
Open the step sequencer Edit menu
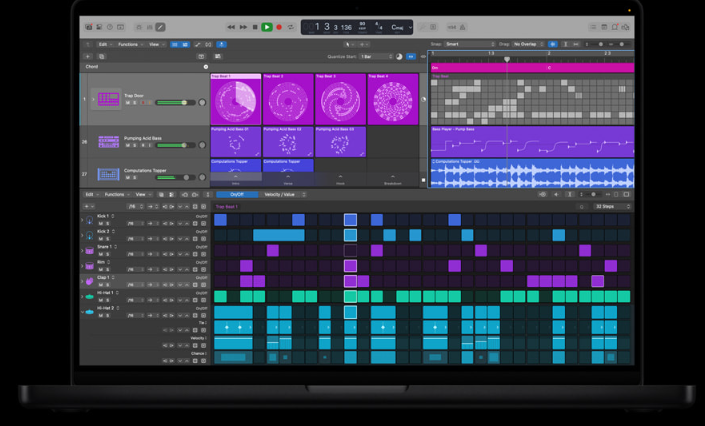(x=89, y=195)
